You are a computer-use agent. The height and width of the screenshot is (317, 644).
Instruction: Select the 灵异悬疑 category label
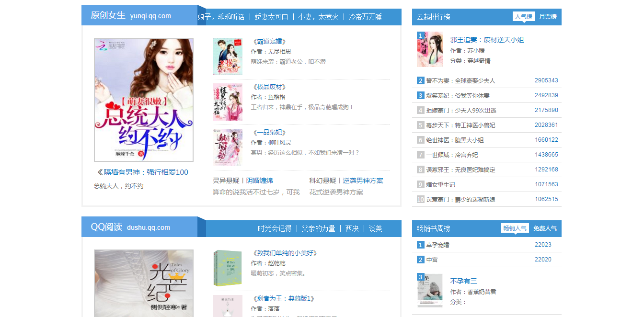pyautogui.click(x=226, y=181)
